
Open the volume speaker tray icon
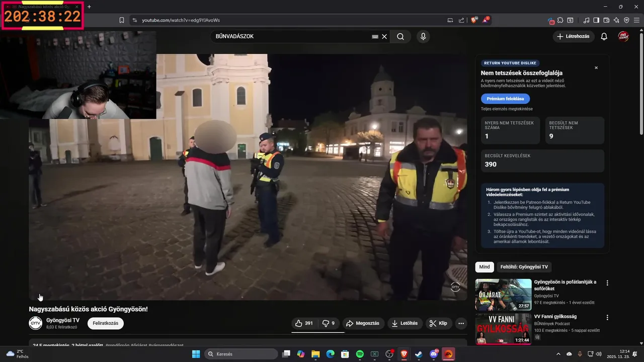pos(598,354)
